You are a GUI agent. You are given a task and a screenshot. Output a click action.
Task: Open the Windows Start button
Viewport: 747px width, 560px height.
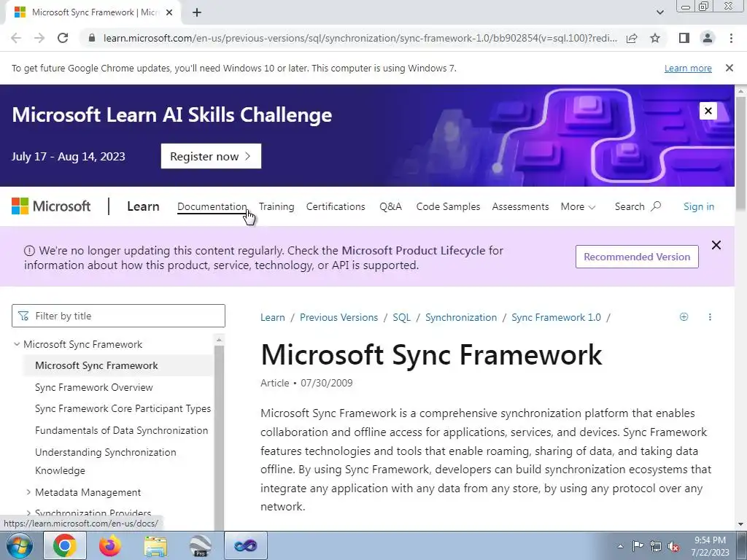(x=20, y=545)
